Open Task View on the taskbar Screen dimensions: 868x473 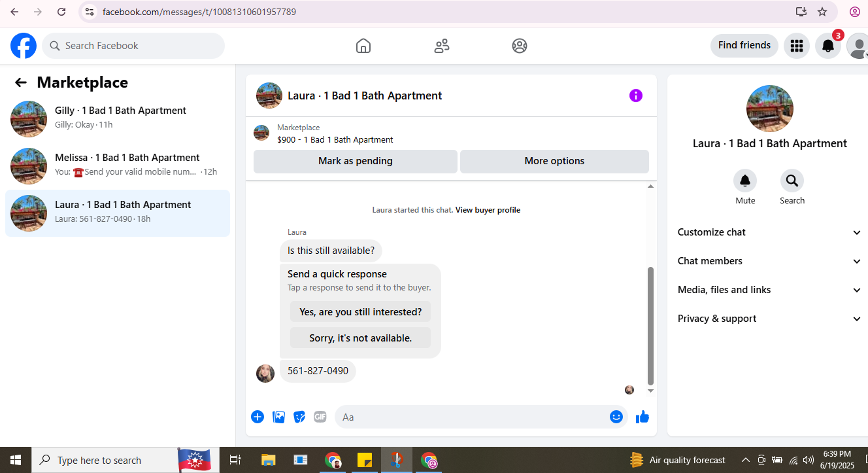click(x=235, y=460)
